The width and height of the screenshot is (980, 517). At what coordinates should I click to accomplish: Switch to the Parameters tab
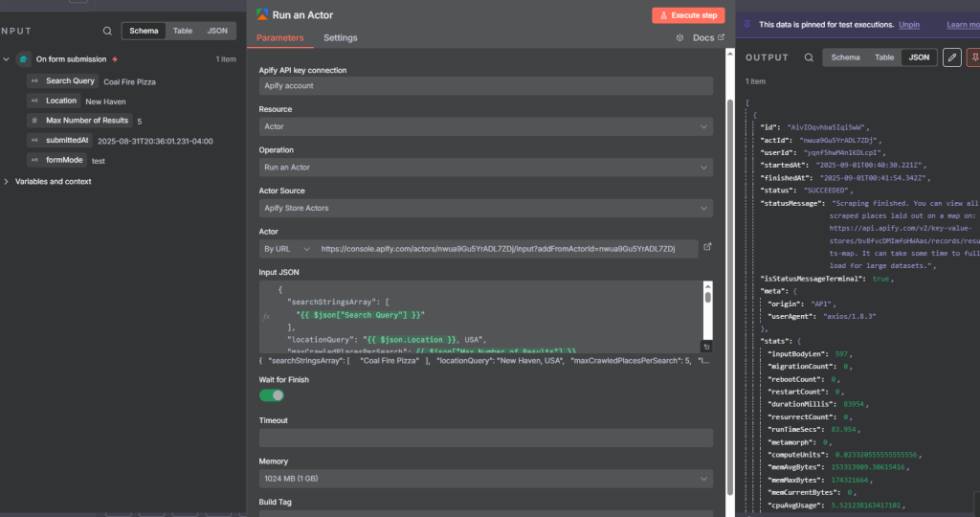point(280,38)
